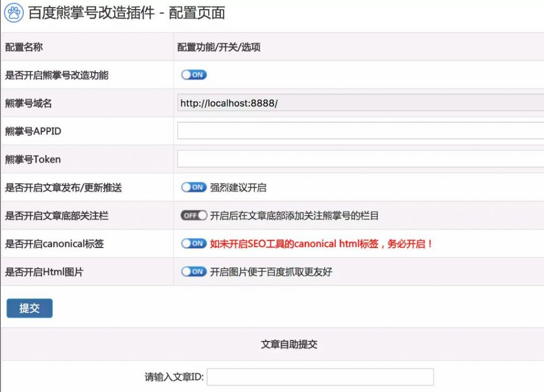Toggle 是否开启熊掌号改造功能 switch
Viewport: 544px width, 392px height.
tap(194, 74)
